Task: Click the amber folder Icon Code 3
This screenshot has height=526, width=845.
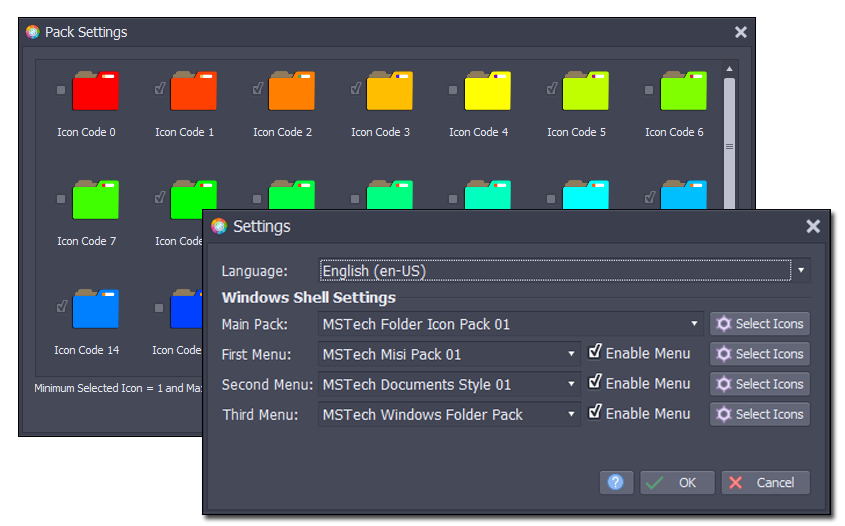Action: pos(389,91)
